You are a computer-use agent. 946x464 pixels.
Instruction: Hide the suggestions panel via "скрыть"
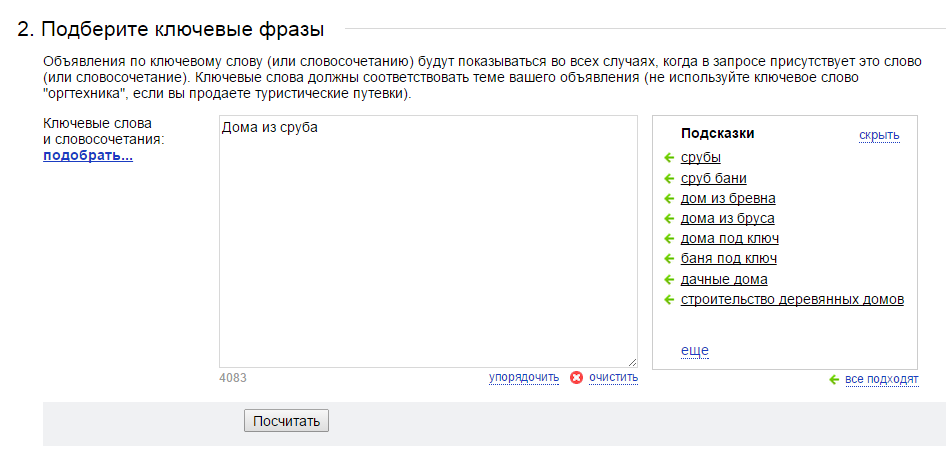coord(879,135)
